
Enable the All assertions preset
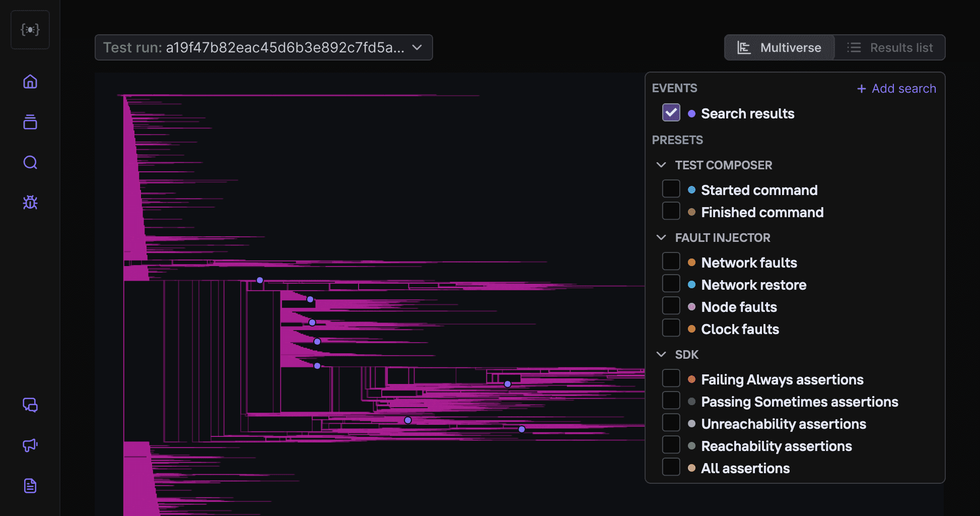[x=671, y=467]
